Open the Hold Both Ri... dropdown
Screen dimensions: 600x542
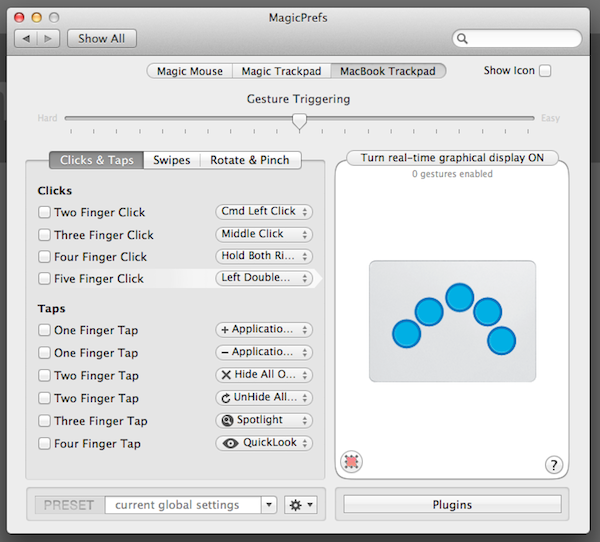tap(264, 256)
